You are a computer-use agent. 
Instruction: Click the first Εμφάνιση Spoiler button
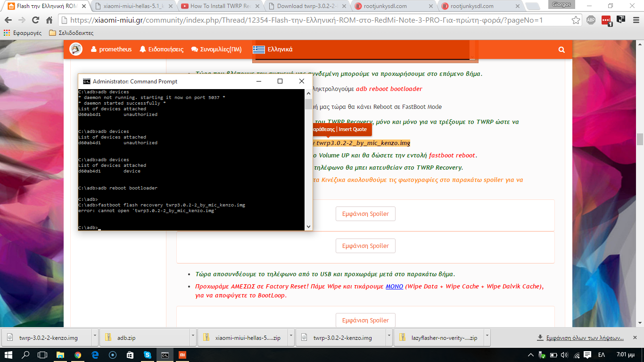point(365,214)
